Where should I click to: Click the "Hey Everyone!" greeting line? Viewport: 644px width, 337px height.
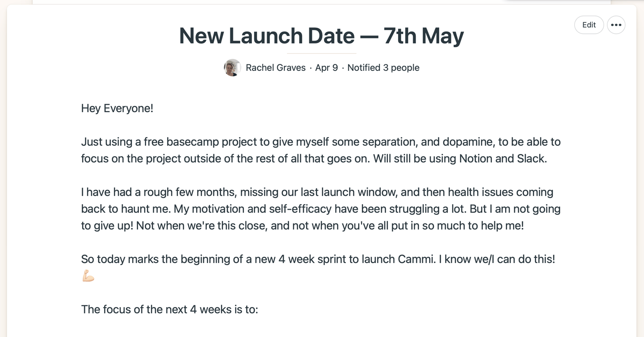117,108
